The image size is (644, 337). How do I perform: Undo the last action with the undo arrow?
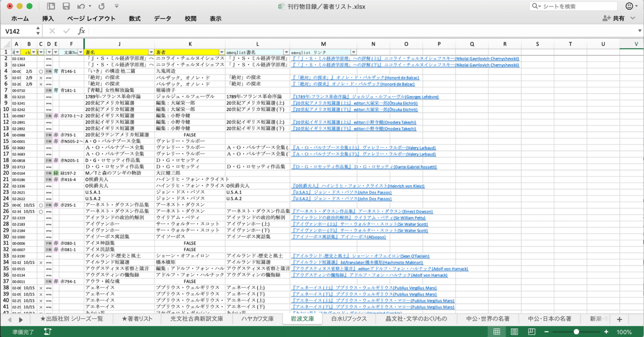coord(80,6)
